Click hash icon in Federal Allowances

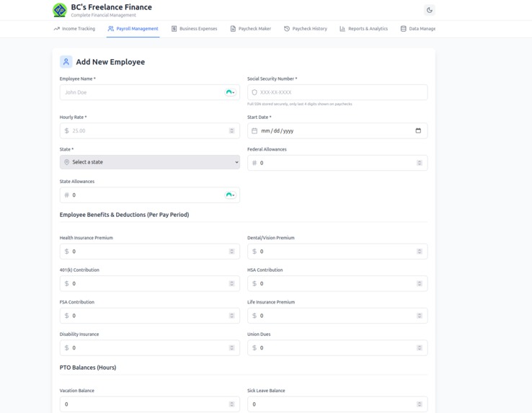click(x=254, y=163)
